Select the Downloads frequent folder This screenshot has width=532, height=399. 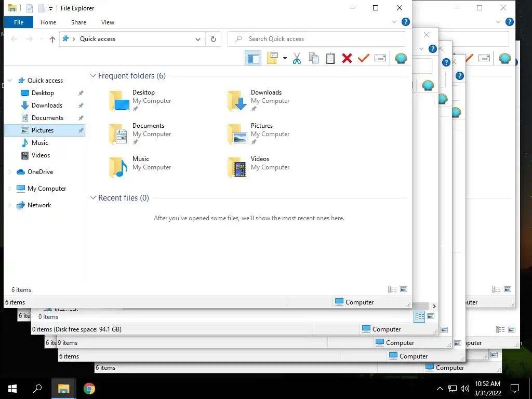tap(259, 100)
